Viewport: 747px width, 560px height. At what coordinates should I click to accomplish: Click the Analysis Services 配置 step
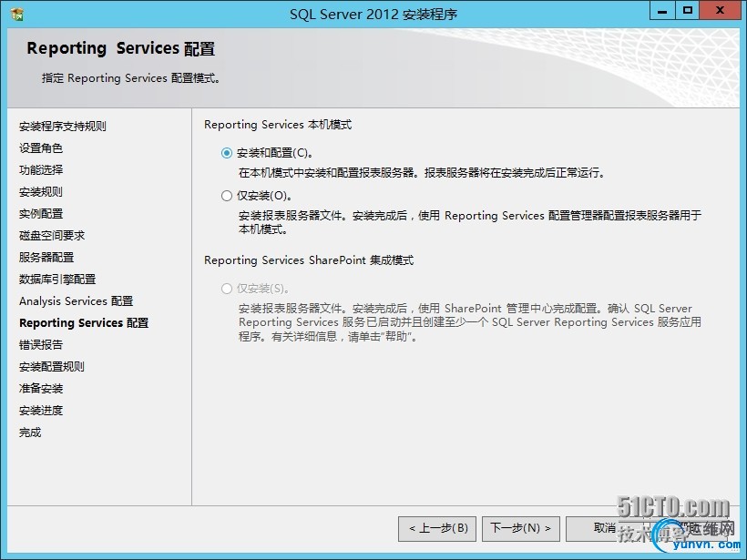click(77, 301)
